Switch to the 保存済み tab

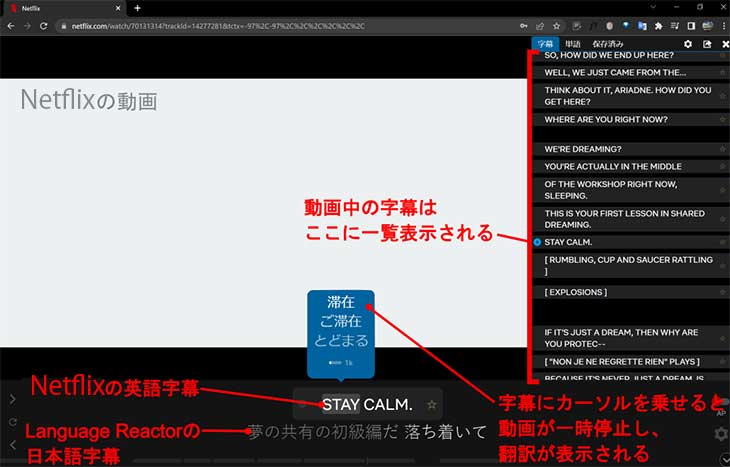point(608,44)
